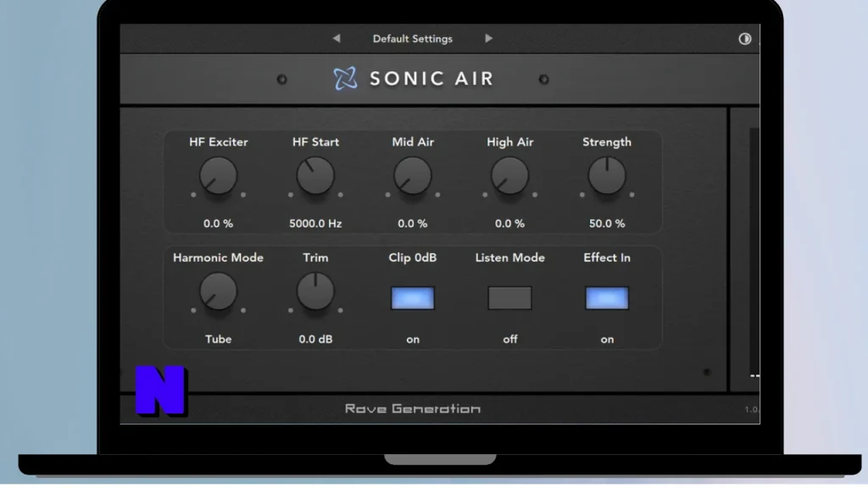Click the 50.0 % Strength value
Screen dimensions: 868x488
coord(607,224)
